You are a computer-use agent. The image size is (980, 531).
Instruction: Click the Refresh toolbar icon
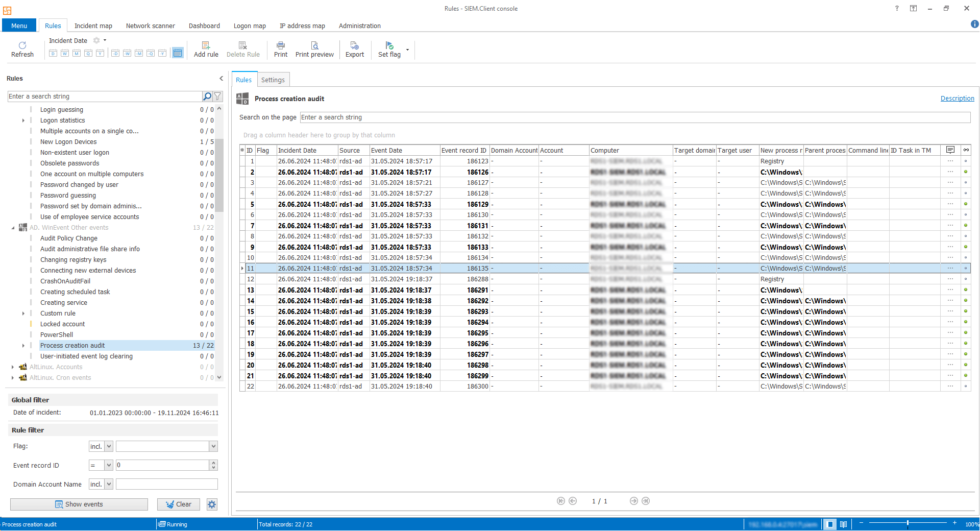(22, 49)
